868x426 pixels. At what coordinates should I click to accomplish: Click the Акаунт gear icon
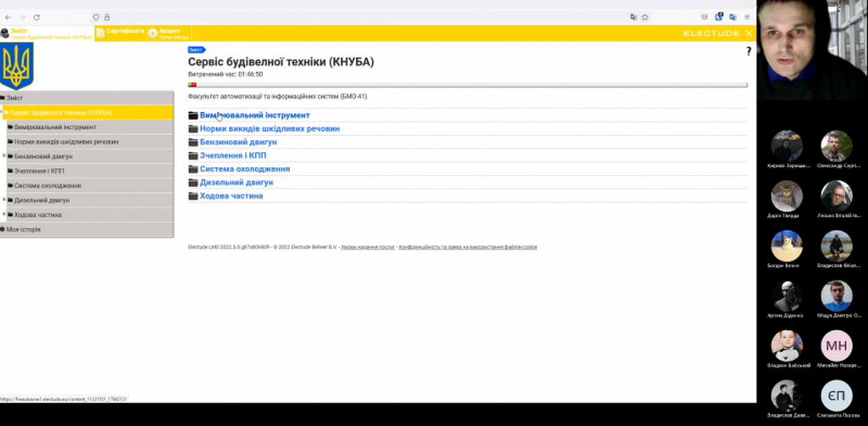coord(153,33)
